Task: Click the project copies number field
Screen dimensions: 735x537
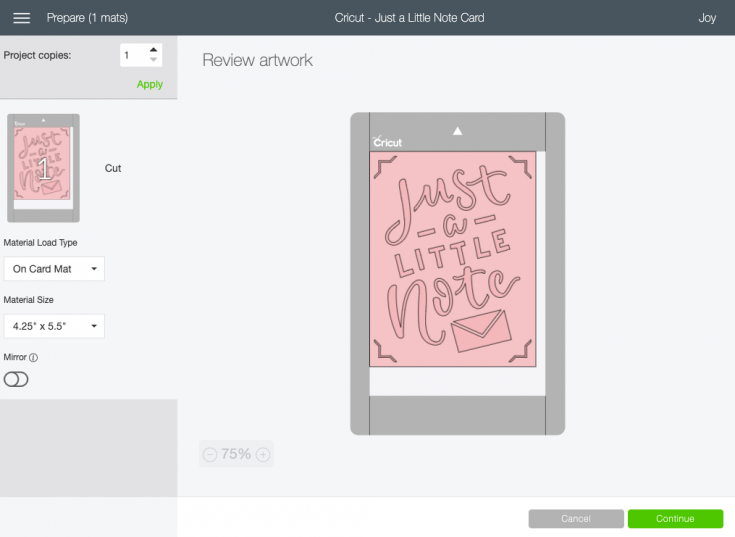Action: (x=134, y=55)
